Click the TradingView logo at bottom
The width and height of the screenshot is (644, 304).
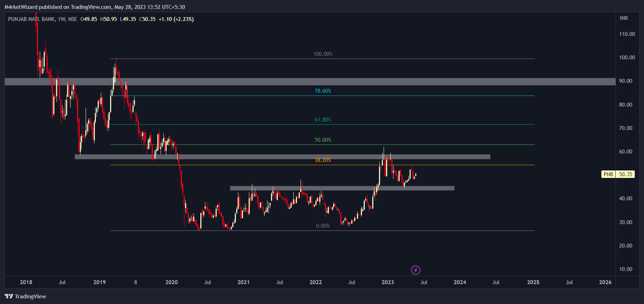[x=25, y=296]
